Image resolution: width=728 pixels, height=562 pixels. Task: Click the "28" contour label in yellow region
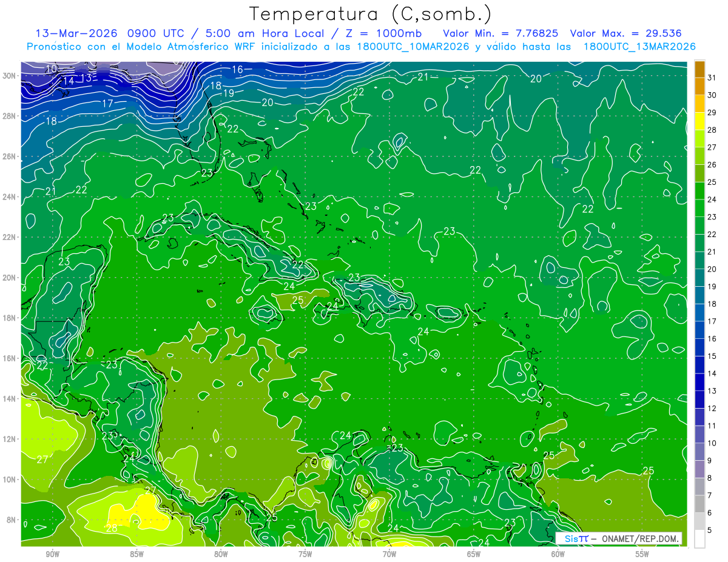point(112,528)
